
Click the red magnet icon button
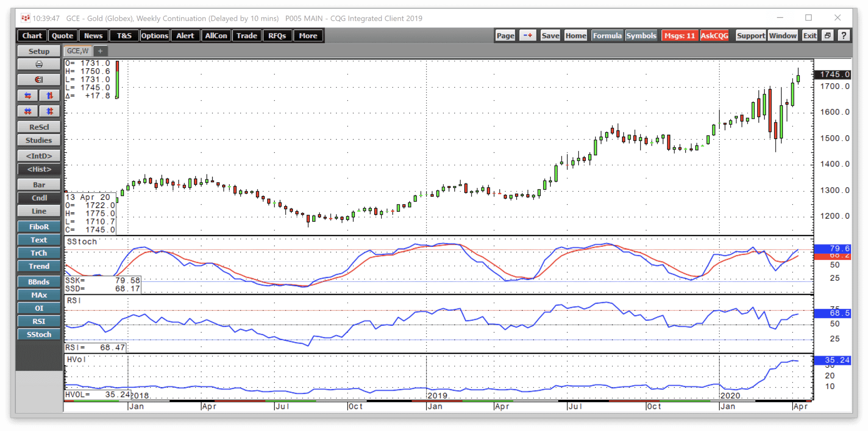coord(39,80)
